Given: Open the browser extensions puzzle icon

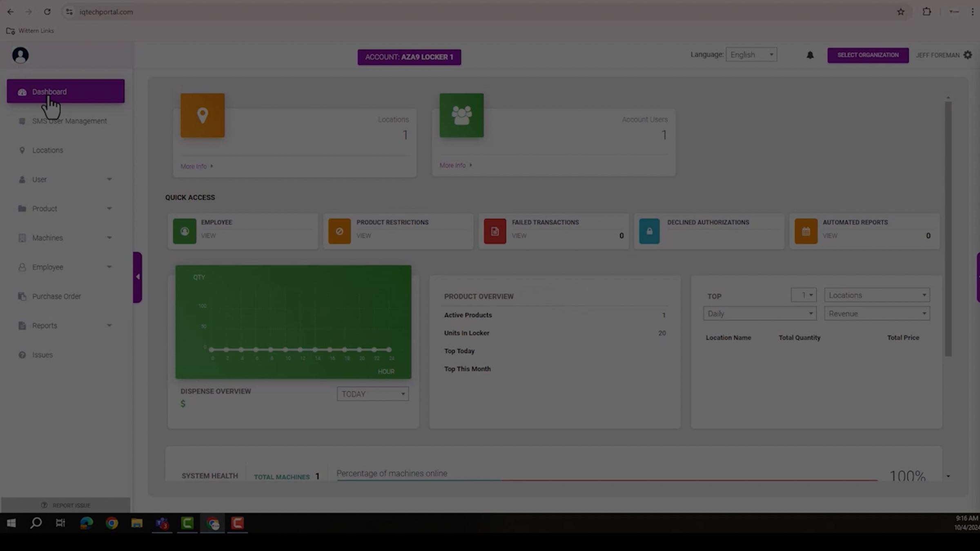Looking at the screenshot, I should coord(927,12).
